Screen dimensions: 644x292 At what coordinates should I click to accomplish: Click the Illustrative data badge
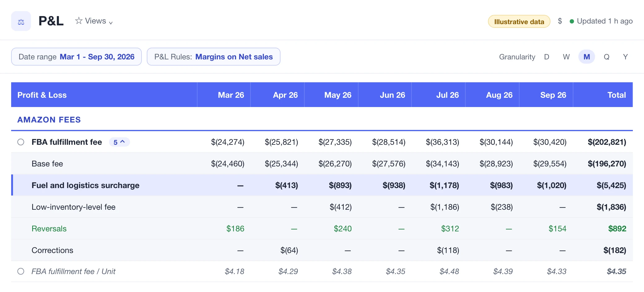[x=519, y=22]
